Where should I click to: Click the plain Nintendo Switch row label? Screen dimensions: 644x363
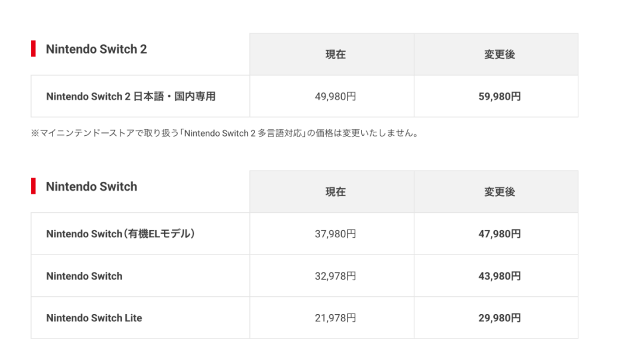[x=84, y=277]
